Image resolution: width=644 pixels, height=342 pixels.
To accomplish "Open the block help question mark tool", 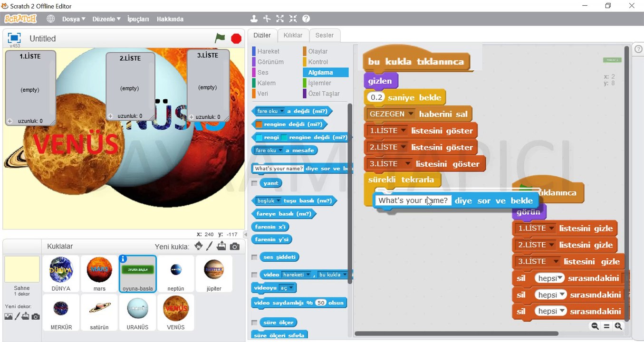I will [306, 19].
